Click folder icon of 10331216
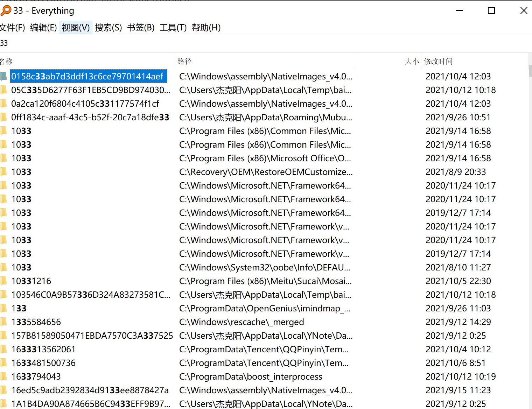The width and height of the screenshot is (532, 409). [x=4, y=281]
